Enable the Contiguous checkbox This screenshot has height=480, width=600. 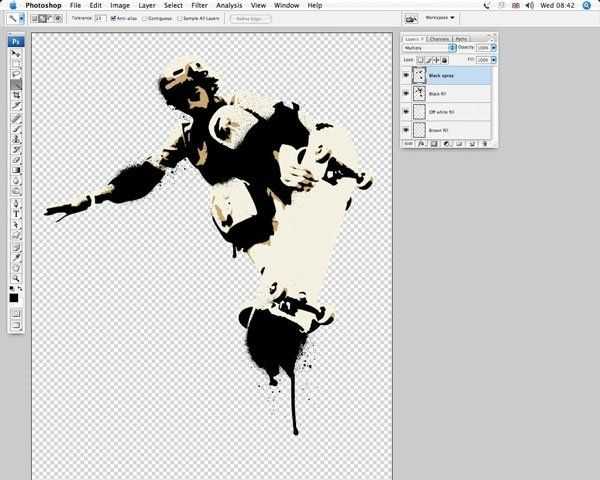145,18
